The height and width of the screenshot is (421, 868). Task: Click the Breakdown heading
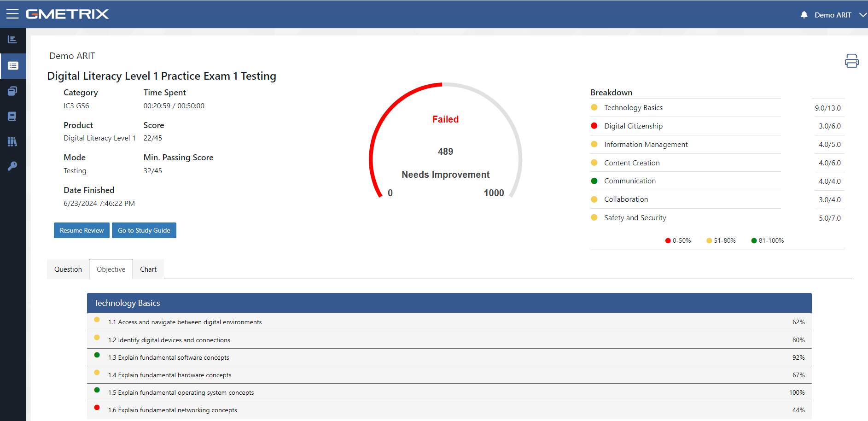[x=611, y=93]
